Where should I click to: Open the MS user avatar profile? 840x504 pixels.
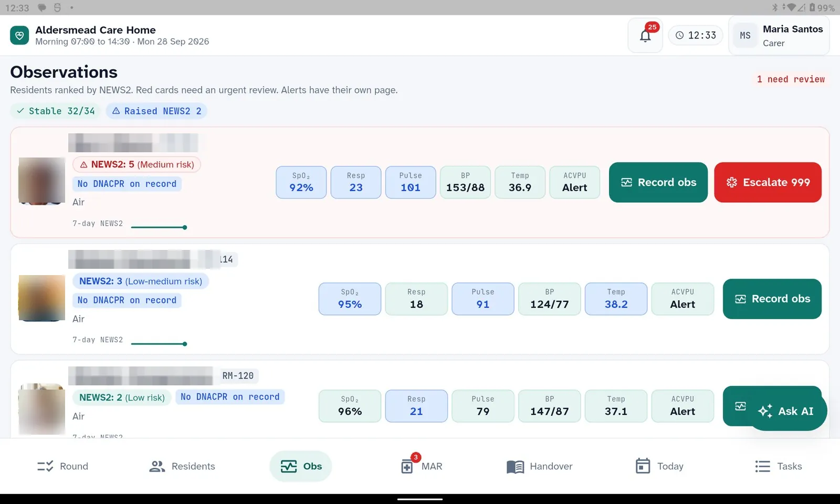[x=745, y=36]
